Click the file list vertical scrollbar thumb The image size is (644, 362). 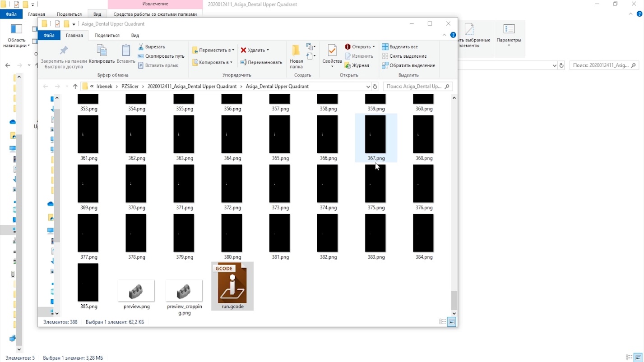pos(454,299)
